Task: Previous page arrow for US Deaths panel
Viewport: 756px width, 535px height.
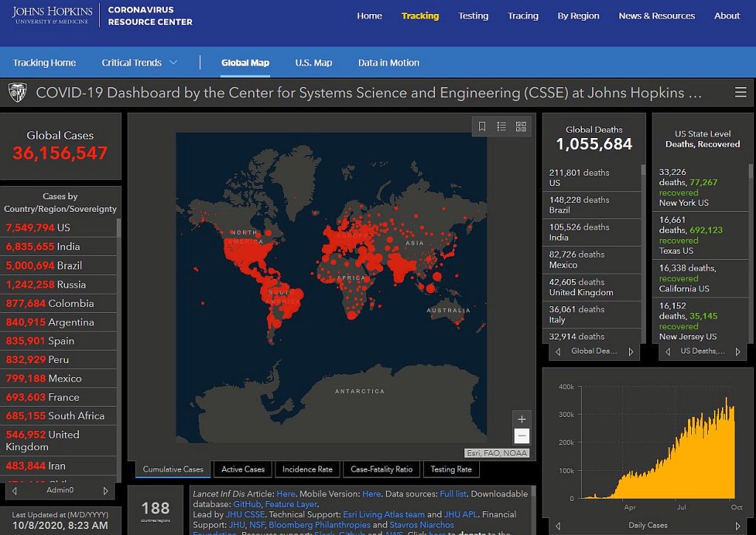Action: tap(667, 352)
